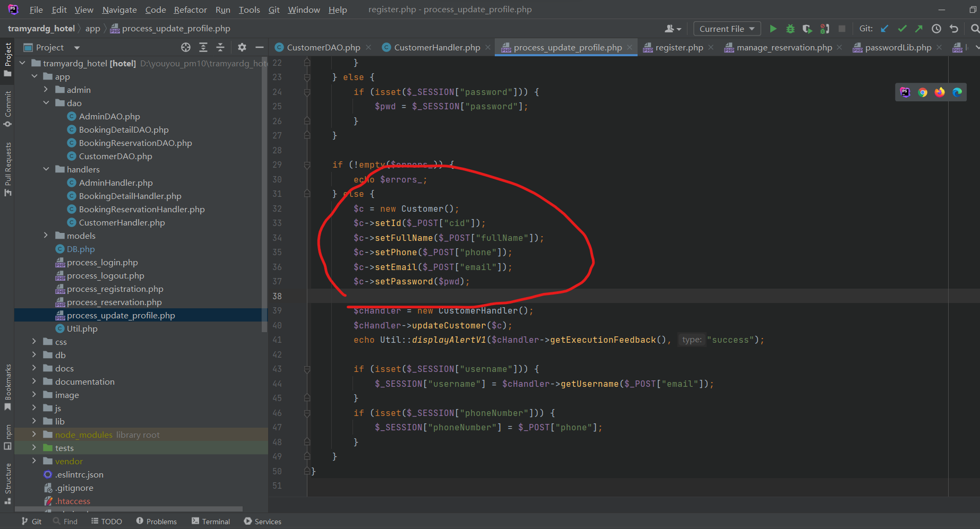Viewport: 980px width, 529px height.
Task: Open Project panel settings via gear icon
Action: 242,47
